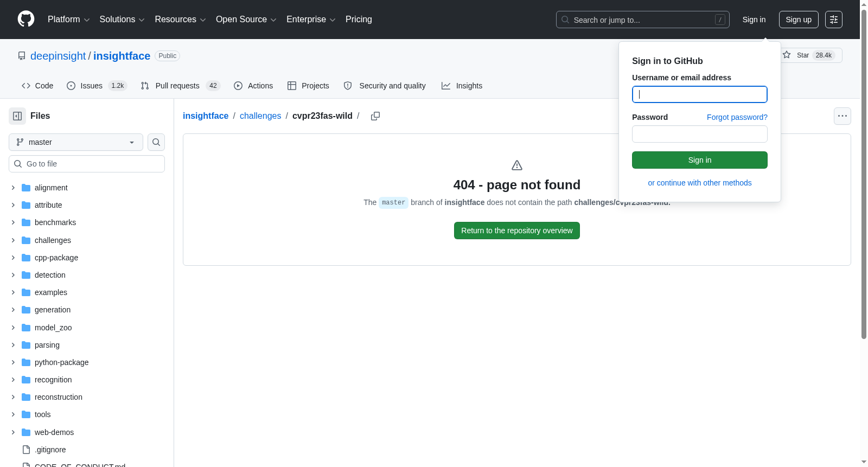Open the global navigation settings icon
The width and height of the screenshot is (868, 467).
(x=834, y=20)
